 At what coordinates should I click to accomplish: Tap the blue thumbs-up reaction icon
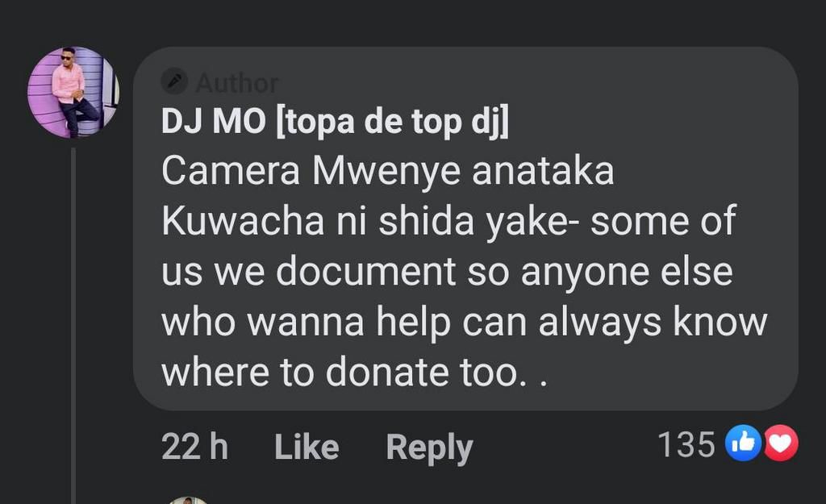coord(744,444)
